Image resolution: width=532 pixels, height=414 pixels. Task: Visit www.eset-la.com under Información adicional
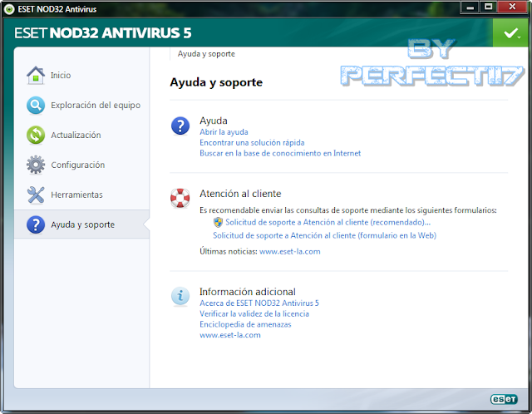coord(230,335)
